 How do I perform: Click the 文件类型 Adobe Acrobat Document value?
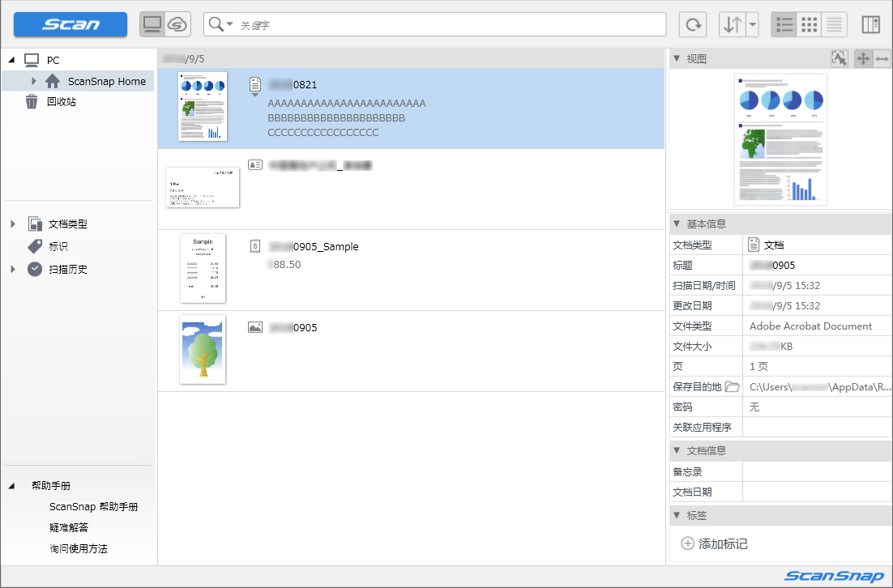pos(810,326)
